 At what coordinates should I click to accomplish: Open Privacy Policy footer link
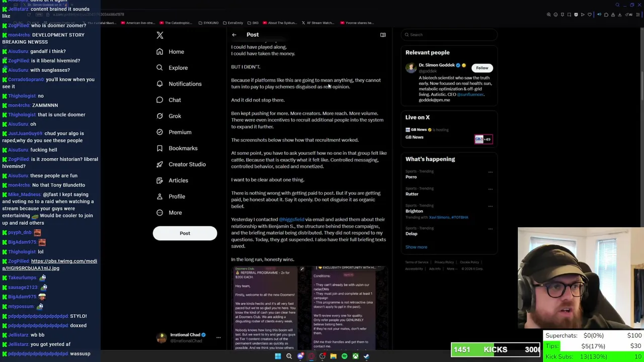coord(444,262)
